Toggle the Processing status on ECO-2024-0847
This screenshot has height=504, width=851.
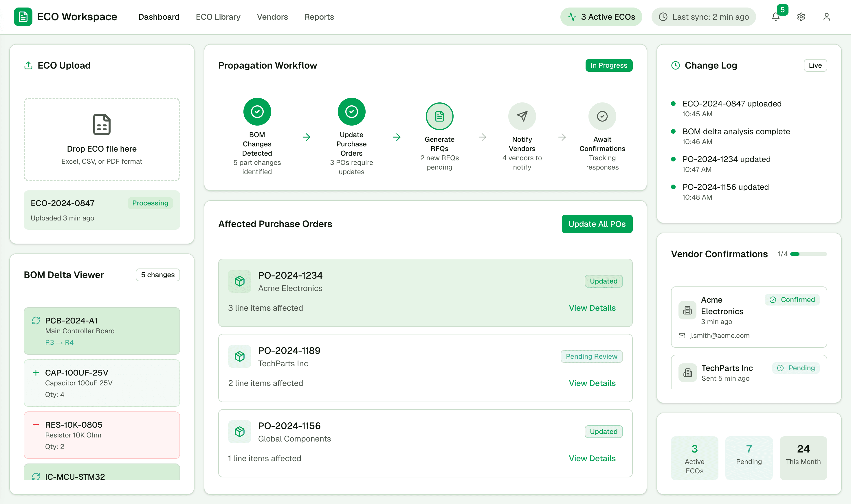[x=150, y=203]
